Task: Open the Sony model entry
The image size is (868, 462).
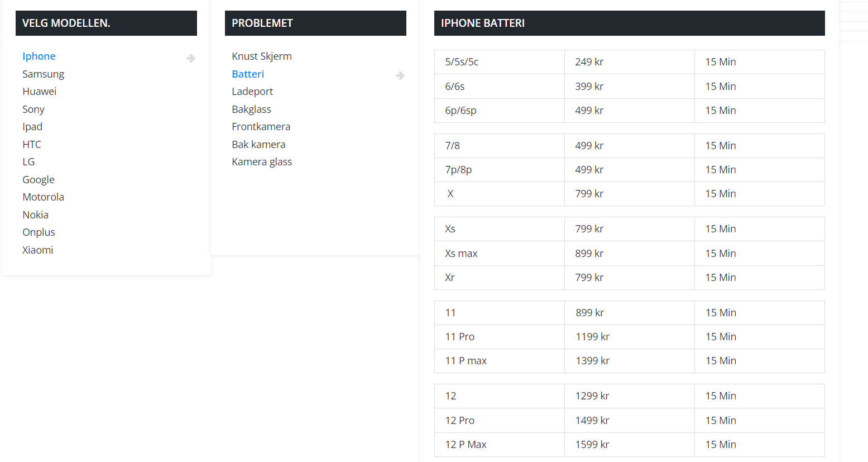Action: point(33,109)
